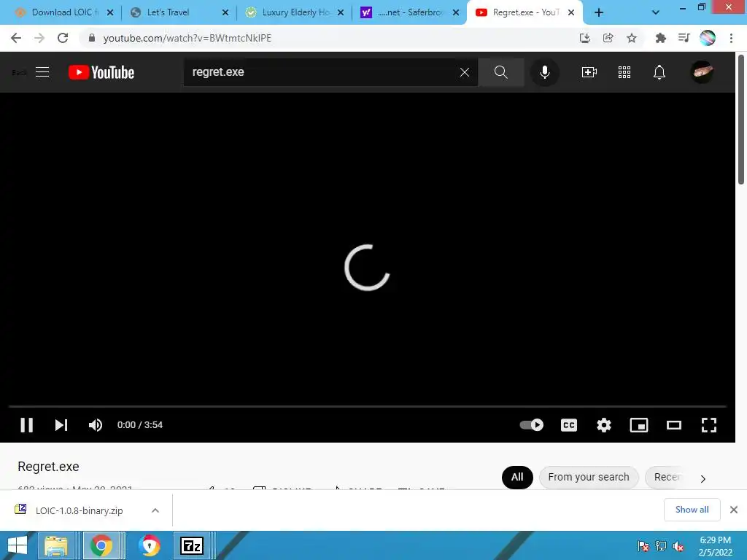The image size is (747, 560).
Task: Open YouTube notifications bell
Action: pos(659,72)
